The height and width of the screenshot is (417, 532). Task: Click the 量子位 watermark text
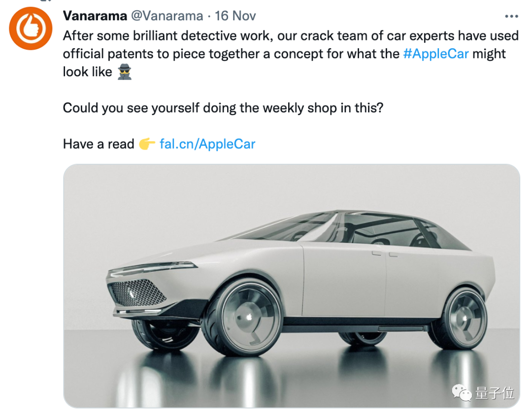(495, 393)
